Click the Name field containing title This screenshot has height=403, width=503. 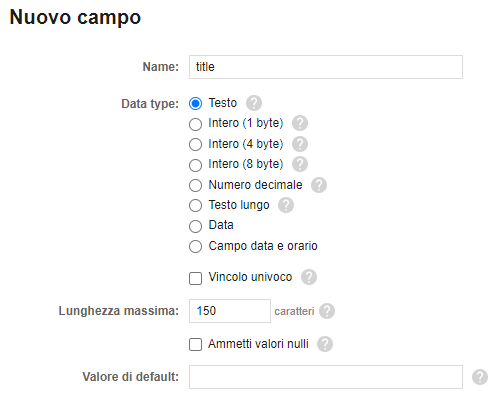[x=326, y=67]
